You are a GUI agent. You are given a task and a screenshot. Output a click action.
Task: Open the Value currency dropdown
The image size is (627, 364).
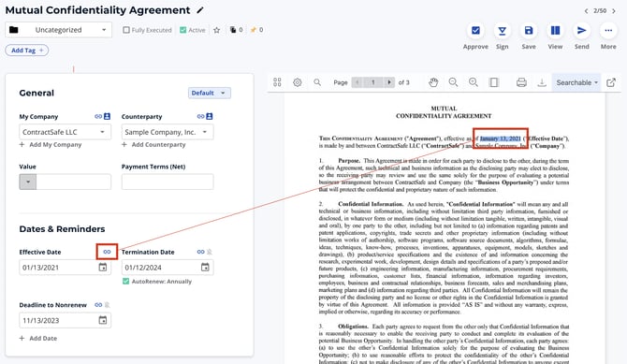coord(28,182)
